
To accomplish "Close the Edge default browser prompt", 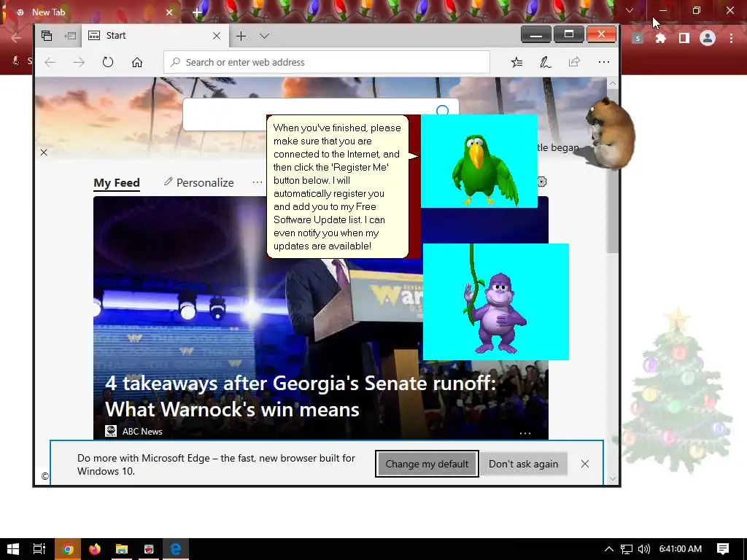I will pos(585,464).
